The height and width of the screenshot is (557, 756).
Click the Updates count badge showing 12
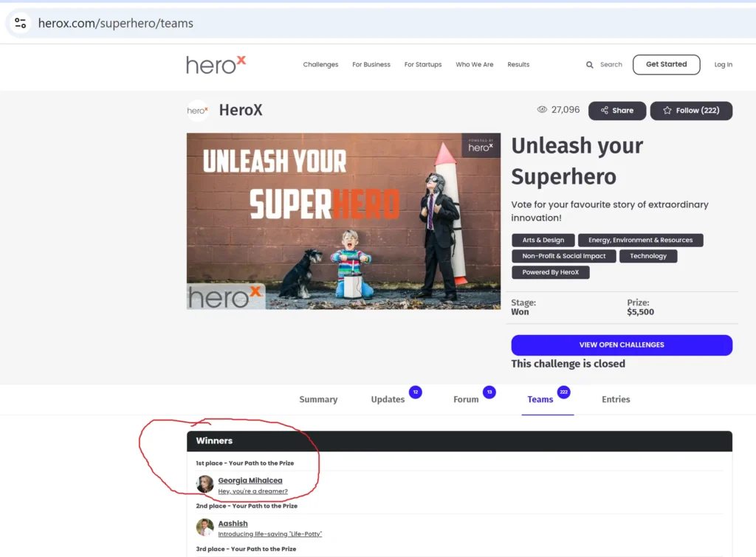(x=415, y=392)
